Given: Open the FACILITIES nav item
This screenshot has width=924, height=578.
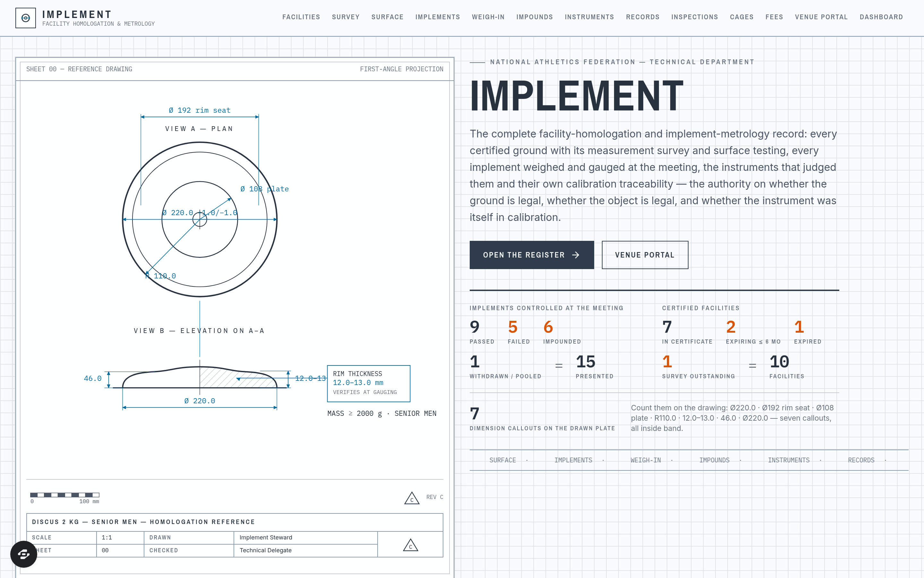Looking at the screenshot, I should click(x=301, y=17).
